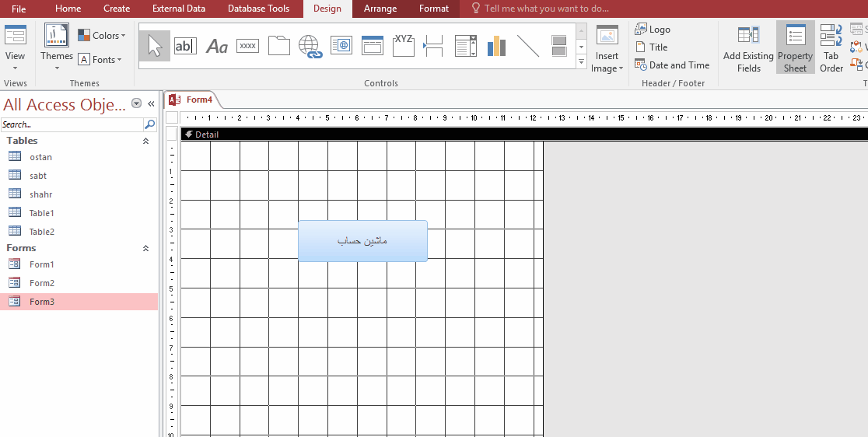Select the Toggle Button control
Image resolution: width=868 pixels, height=437 pixels.
(x=559, y=46)
